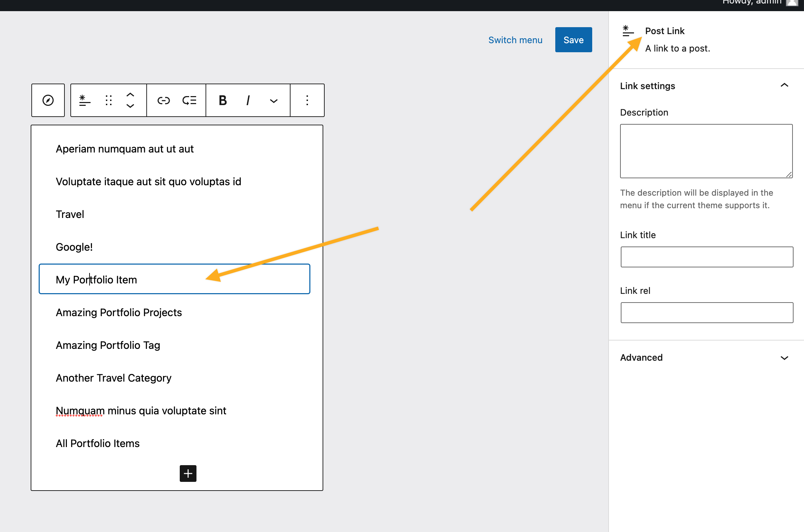
Task: Select the Voluptate itaque aut sit quo voluptas id item
Action: pyautogui.click(x=148, y=182)
